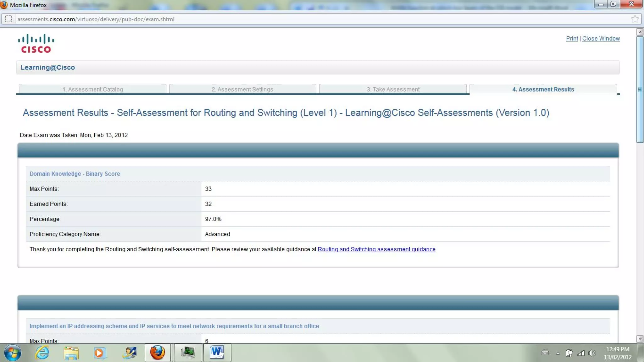Click the network signal tray icon
This screenshot has width=644, height=362.
[x=580, y=353]
